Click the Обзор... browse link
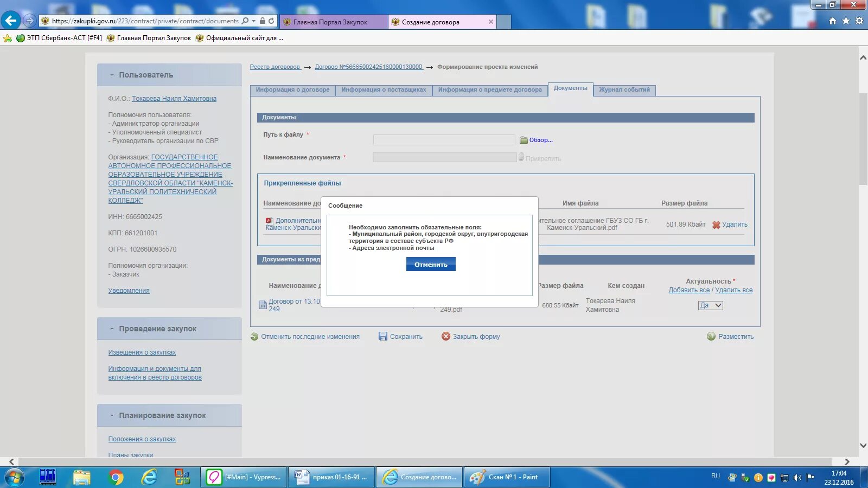 [x=541, y=140]
